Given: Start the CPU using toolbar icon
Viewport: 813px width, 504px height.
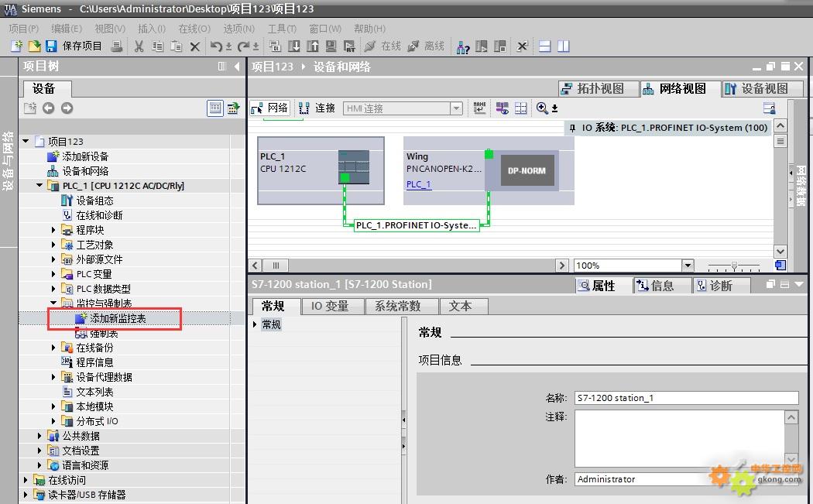Looking at the screenshot, I should click(482, 46).
